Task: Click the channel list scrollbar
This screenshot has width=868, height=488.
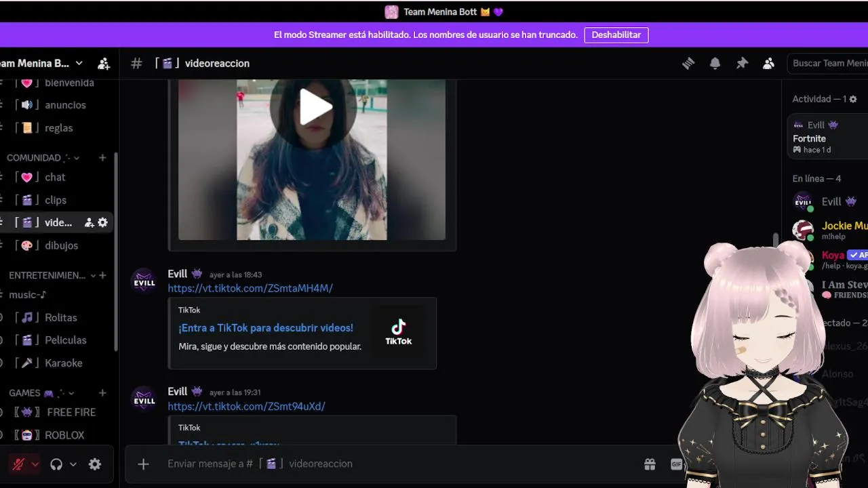Action: (116, 251)
